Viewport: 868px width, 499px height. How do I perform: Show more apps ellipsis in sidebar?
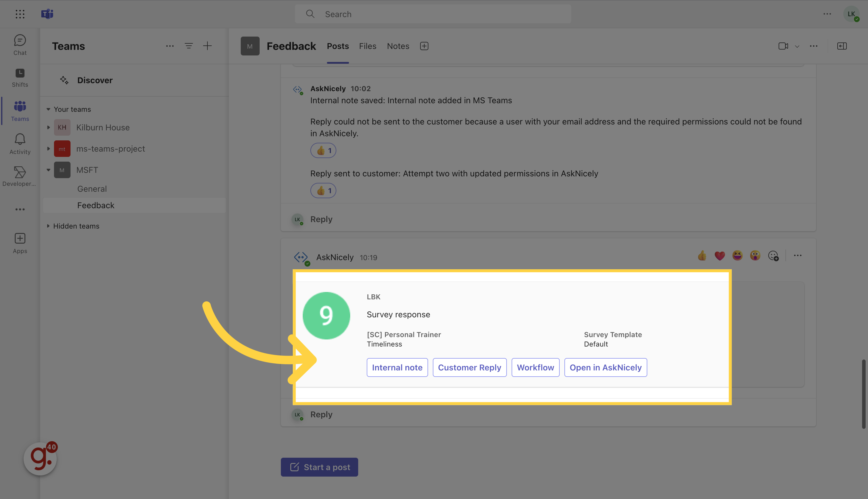(x=20, y=209)
